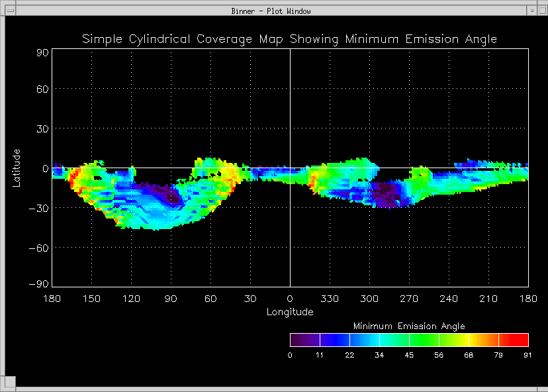Click the 'Longitude' x-axis label

pyautogui.click(x=289, y=311)
